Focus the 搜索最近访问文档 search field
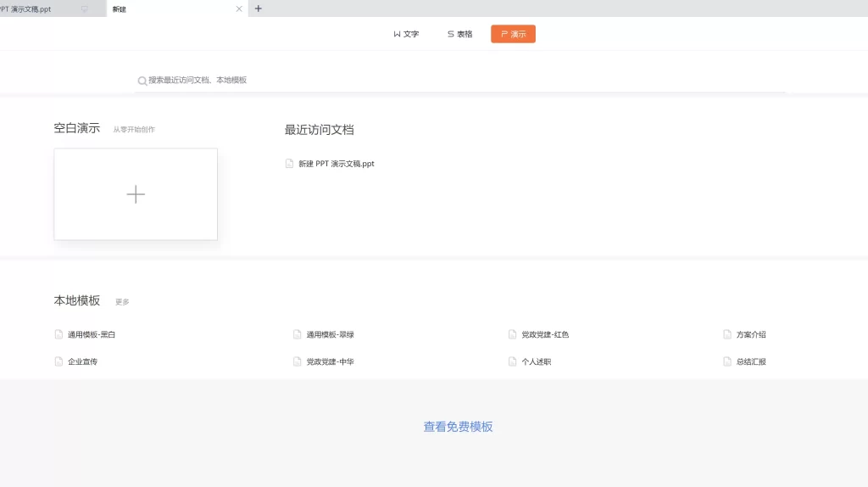 (460, 81)
